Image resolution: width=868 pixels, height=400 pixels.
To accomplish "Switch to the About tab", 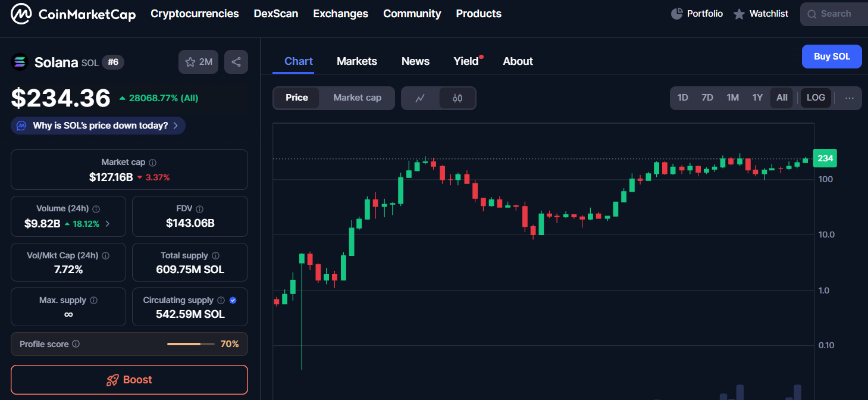I will (x=518, y=61).
